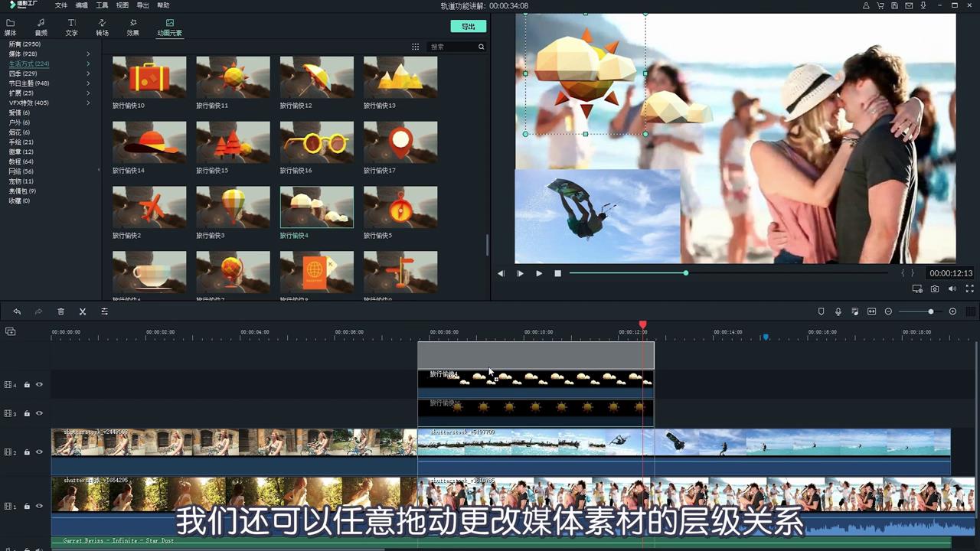This screenshot has height=551, width=980.
Task: Hide track 4 with its eye icon
Action: [39, 384]
